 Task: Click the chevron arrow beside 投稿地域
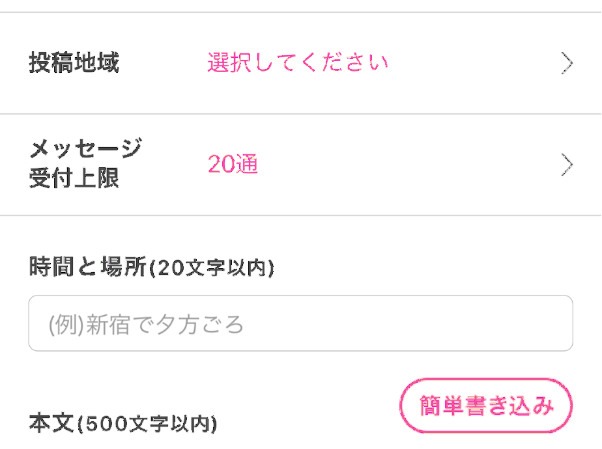click(x=567, y=64)
